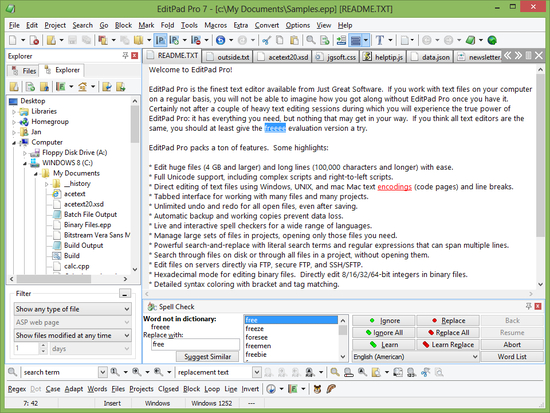This screenshot has width=550, height=413.
Task: Click the large T Font icon
Action: pos(380,40)
